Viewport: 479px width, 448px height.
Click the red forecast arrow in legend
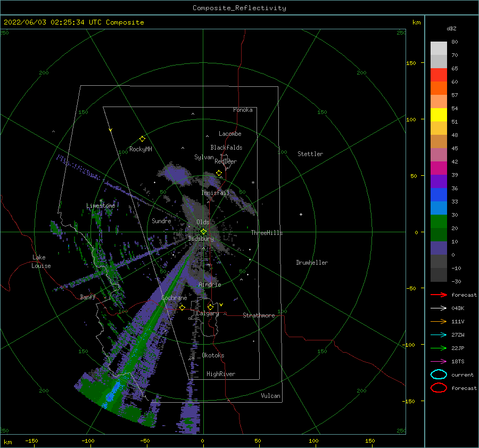coord(439,295)
